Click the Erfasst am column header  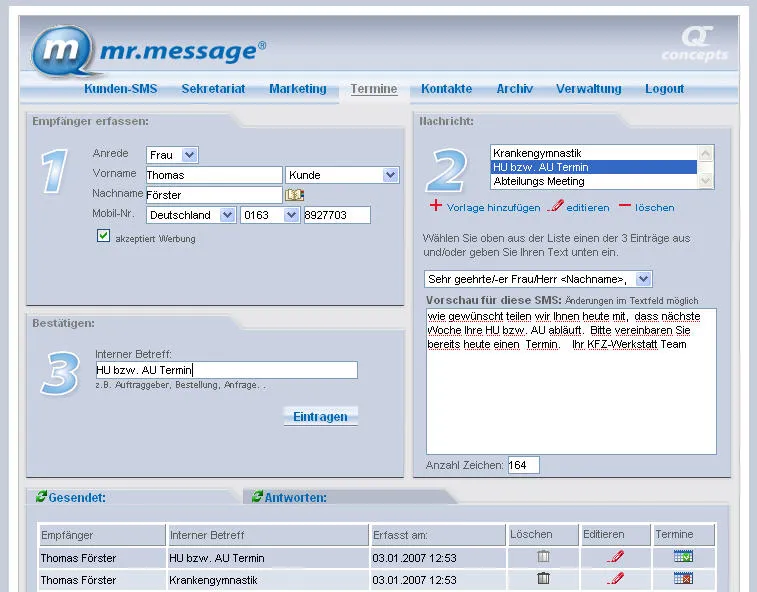pyautogui.click(x=438, y=535)
